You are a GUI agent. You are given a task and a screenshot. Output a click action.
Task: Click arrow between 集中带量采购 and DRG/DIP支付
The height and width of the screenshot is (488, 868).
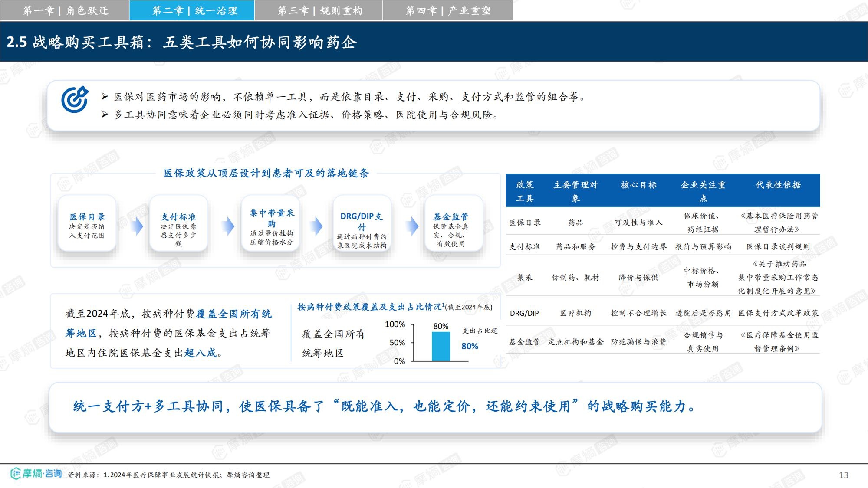click(317, 226)
